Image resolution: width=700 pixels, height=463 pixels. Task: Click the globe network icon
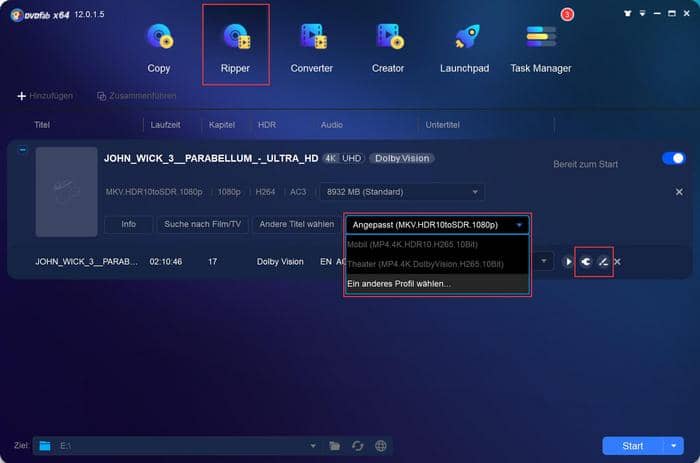click(381, 446)
